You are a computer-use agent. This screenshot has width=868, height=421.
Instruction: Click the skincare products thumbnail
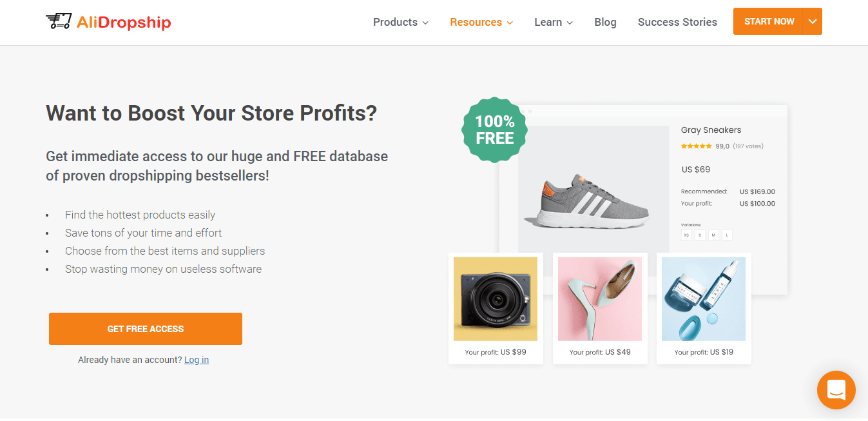(x=704, y=299)
